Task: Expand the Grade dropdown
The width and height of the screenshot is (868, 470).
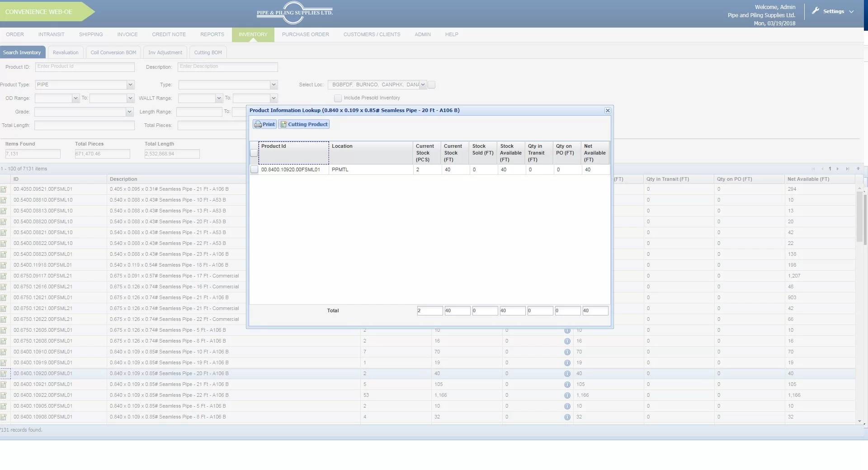Action: pyautogui.click(x=129, y=112)
